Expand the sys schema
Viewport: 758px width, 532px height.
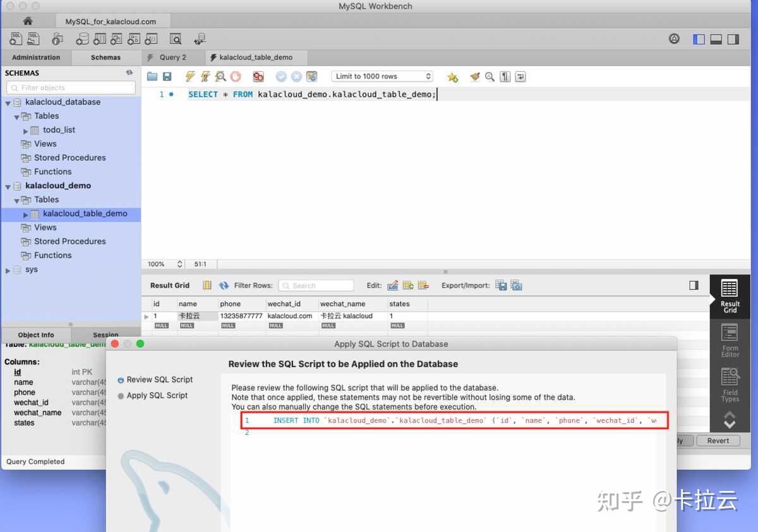(8, 269)
